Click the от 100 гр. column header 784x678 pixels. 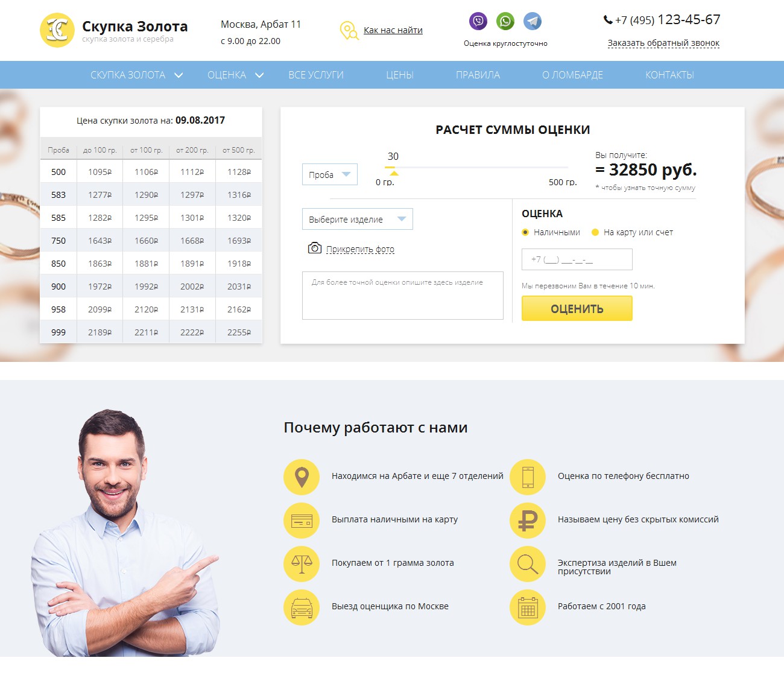(146, 150)
